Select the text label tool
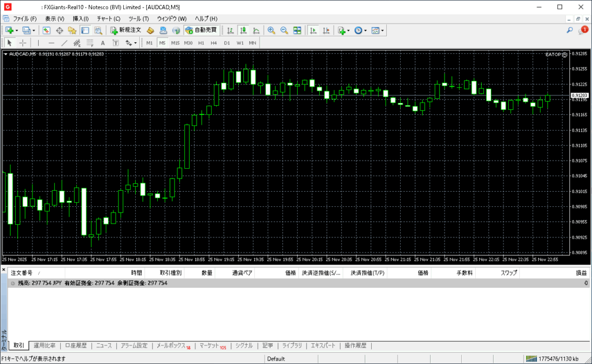Screen dimensions: 592x364 click(x=103, y=43)
